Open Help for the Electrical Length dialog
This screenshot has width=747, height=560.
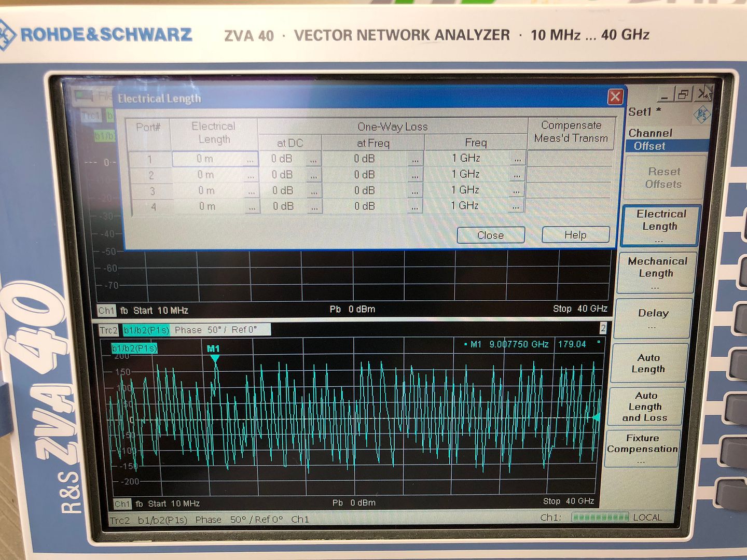[575, 235]
